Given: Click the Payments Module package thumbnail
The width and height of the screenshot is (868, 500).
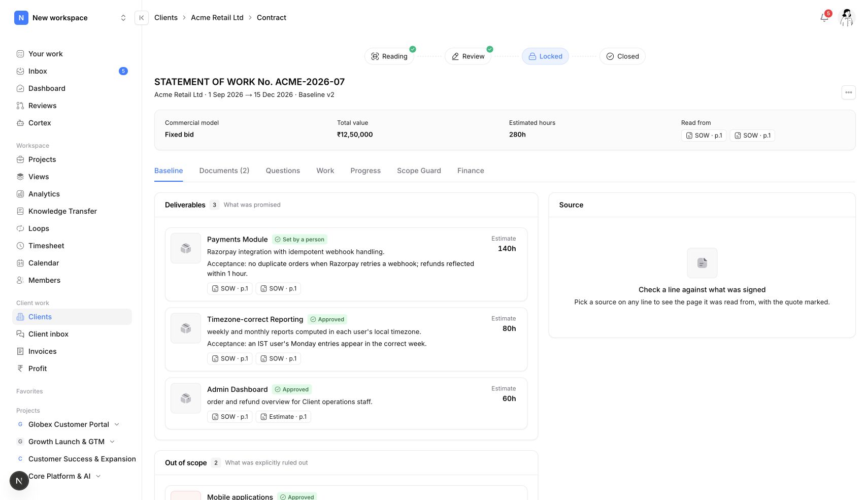Looking at the screenshot, I should [x=186, y=248].
